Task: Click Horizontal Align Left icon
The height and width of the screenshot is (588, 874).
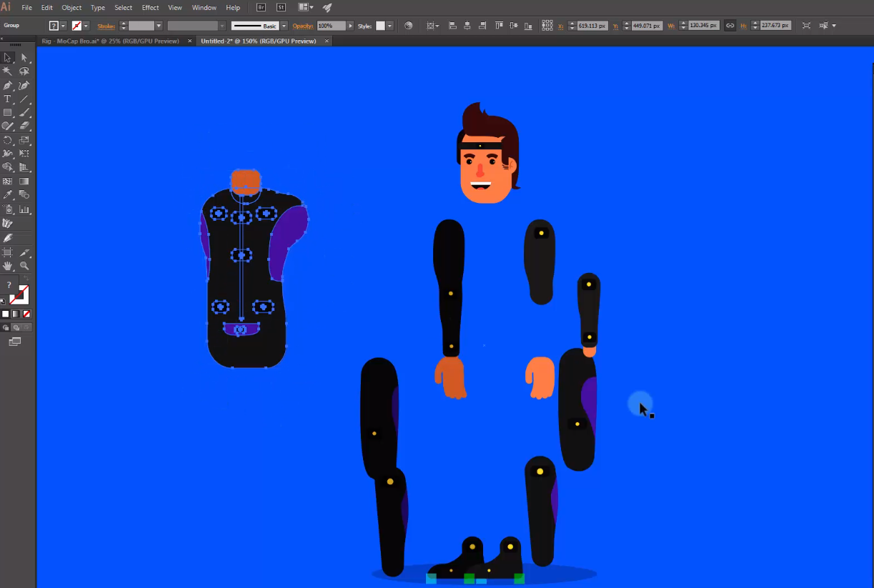Action: point(452,26)
